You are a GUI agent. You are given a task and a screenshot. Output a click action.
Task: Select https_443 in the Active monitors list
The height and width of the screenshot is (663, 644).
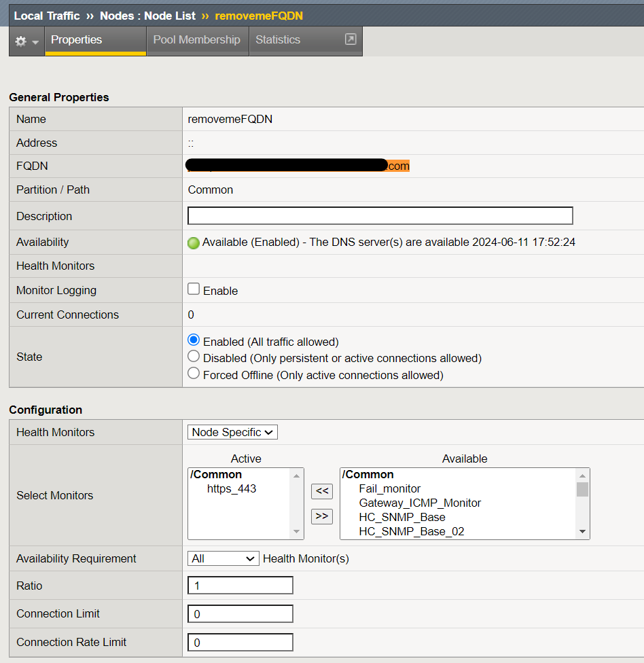(232, 488)
